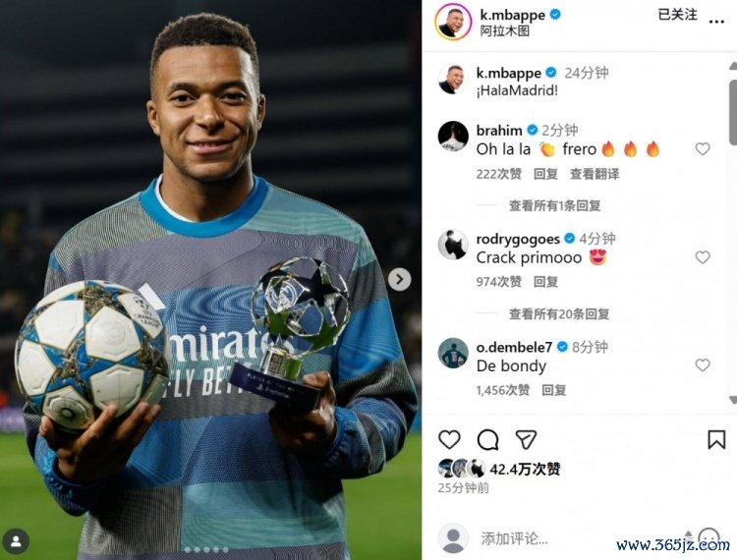Reply to o.dembele7's comment

click(x=553, y=390)
